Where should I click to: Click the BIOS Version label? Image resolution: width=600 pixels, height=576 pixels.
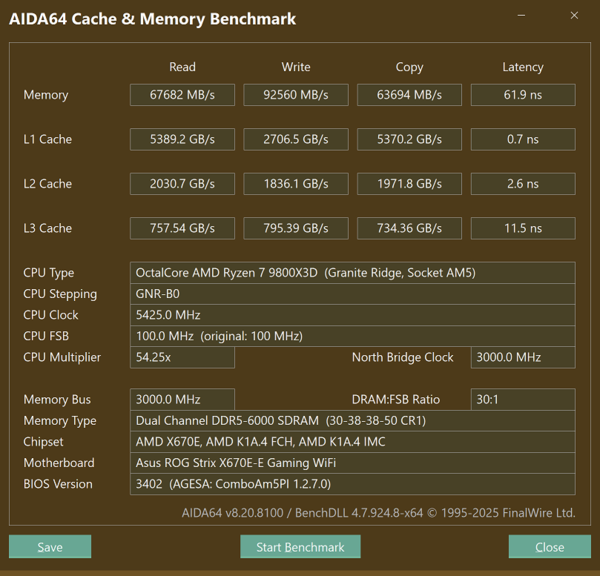[58, 484]
